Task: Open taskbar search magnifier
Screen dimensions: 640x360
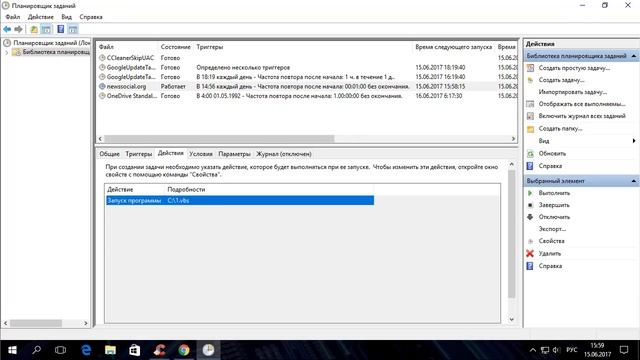Action: (36, 350)
